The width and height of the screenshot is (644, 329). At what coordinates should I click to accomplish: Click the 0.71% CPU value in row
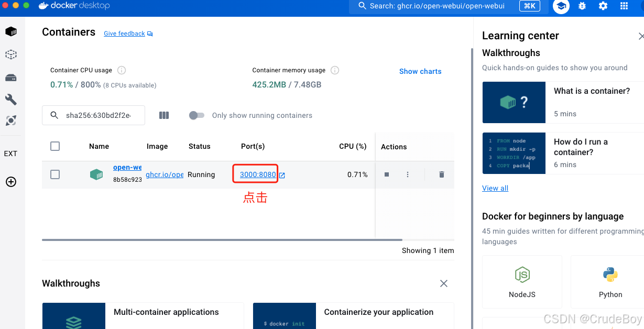click(357, 174)
